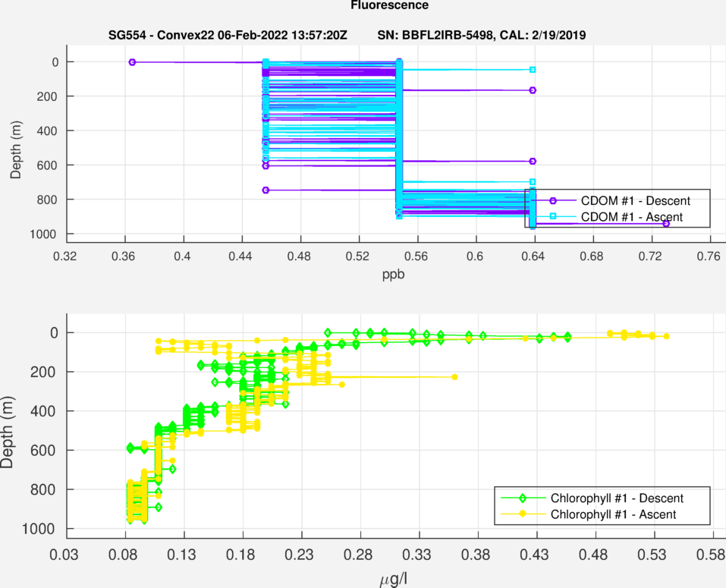Click the 0.03 tick label on chlorophyll axis

coord(65,556)
